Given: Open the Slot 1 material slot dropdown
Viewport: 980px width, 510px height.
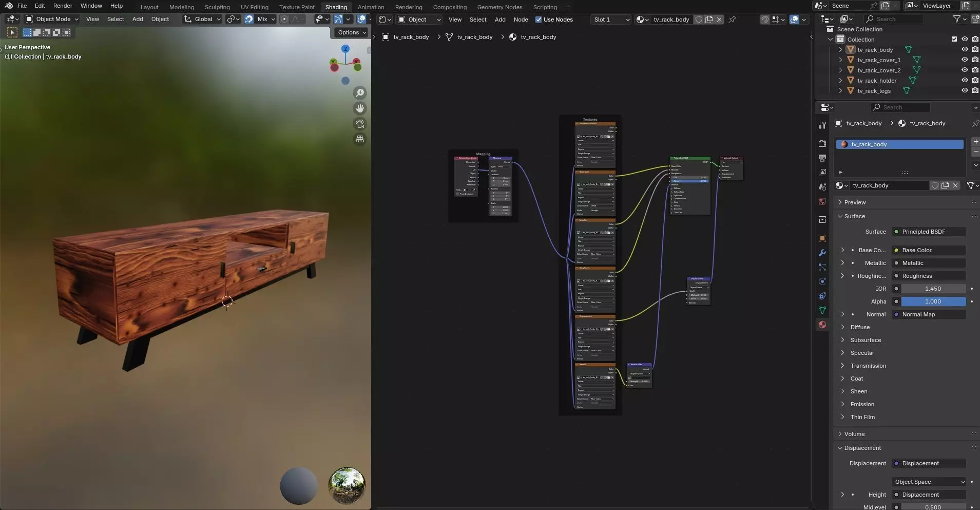Looking at the screenshot, I should click(x=611, y=20).
